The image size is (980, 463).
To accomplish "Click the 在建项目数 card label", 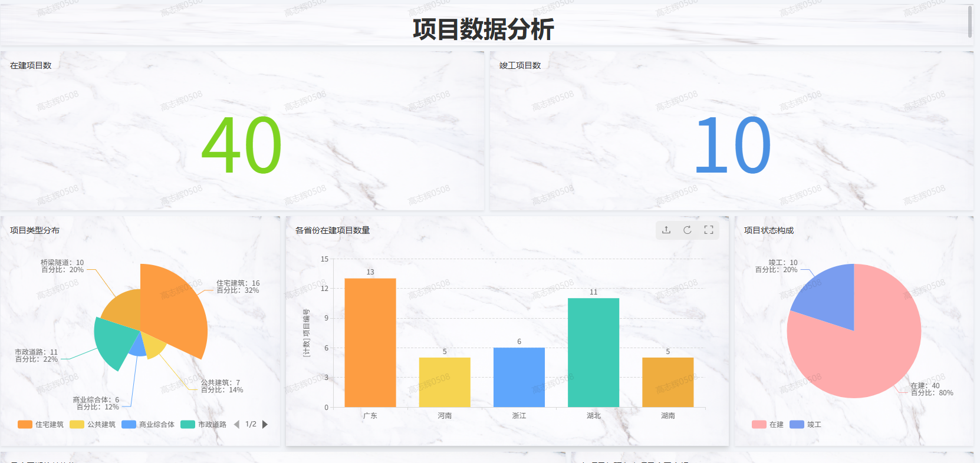I will click(x=31, y=65).
